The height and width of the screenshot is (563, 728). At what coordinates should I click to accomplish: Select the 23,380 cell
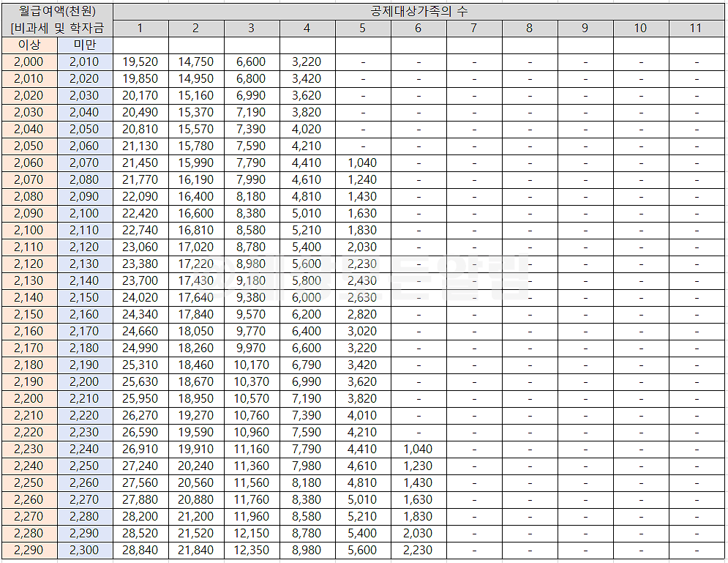[x=140, y=264]
